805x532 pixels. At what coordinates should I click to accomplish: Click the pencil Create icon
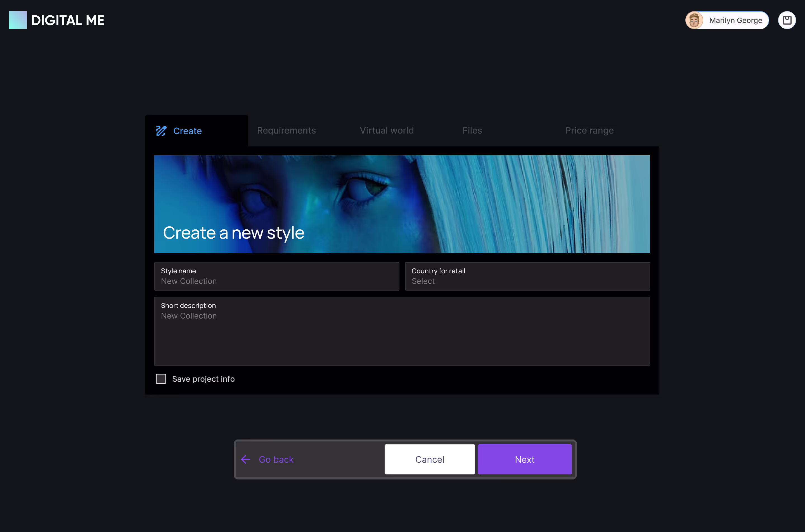[x=161, y=131]
